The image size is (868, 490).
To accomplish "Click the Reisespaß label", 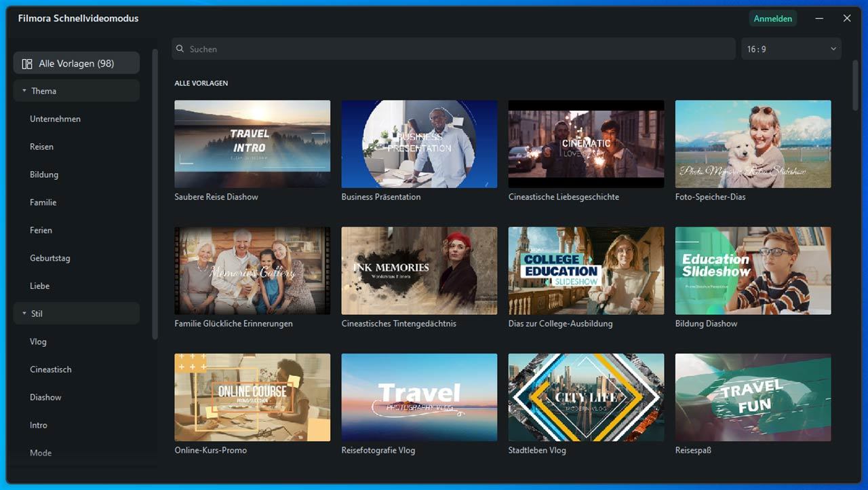I will click(x=693, y=450).
